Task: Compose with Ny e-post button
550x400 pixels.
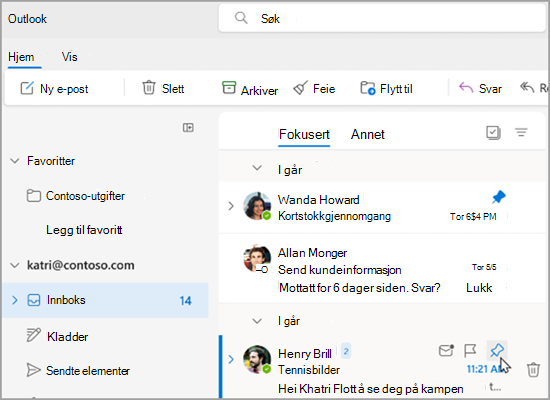Action: tap(54, 89)
